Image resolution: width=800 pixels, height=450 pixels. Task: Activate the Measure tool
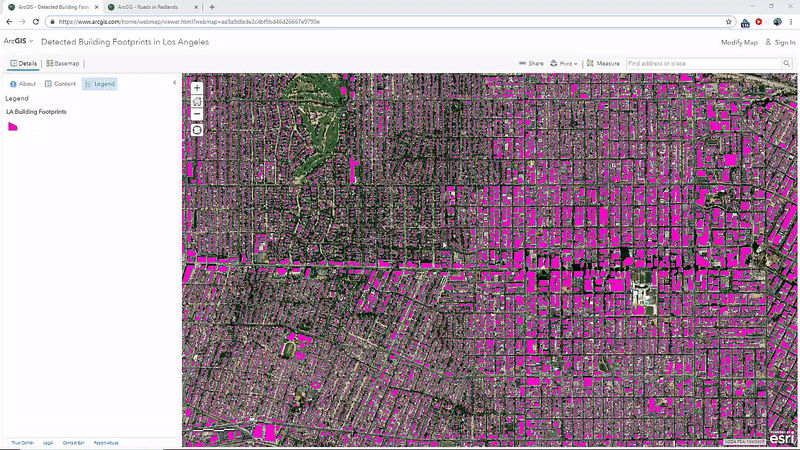[603, 64]
